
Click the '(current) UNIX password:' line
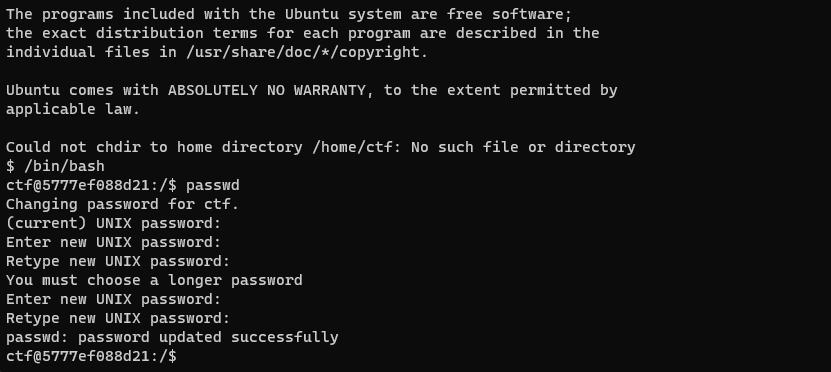click(x=113, y=224)
